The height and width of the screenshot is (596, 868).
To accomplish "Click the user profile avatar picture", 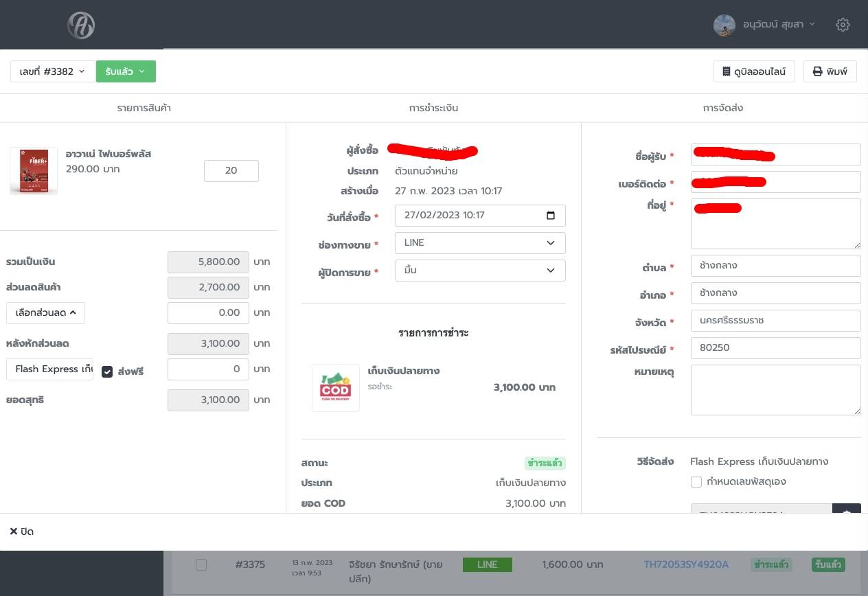I will tap(724, 25).
